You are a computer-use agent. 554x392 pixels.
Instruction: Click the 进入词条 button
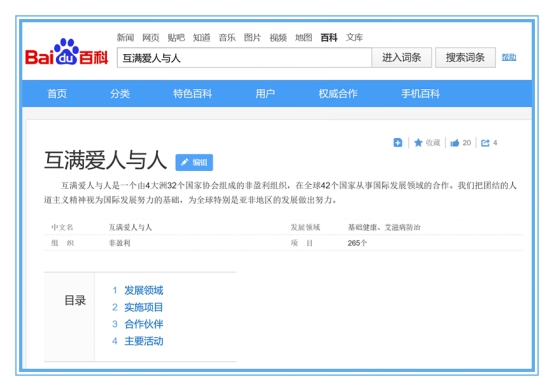coord(402,58)
